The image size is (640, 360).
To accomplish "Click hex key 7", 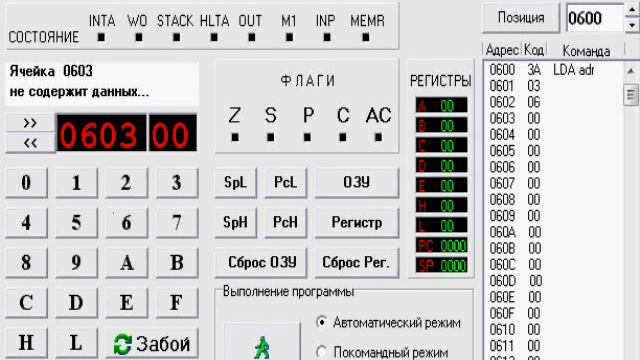I will pos(177,222).
